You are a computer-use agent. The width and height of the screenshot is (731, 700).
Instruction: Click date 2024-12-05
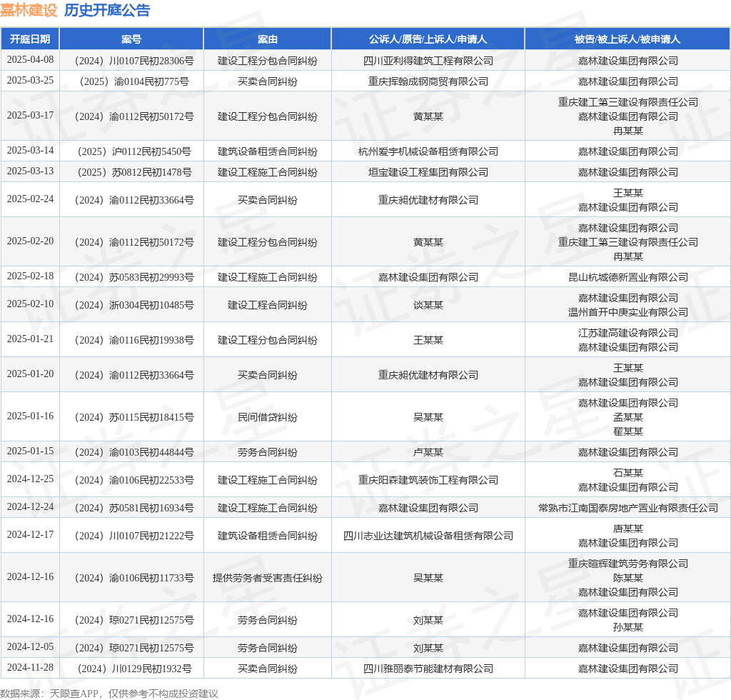tap(30, 647)
